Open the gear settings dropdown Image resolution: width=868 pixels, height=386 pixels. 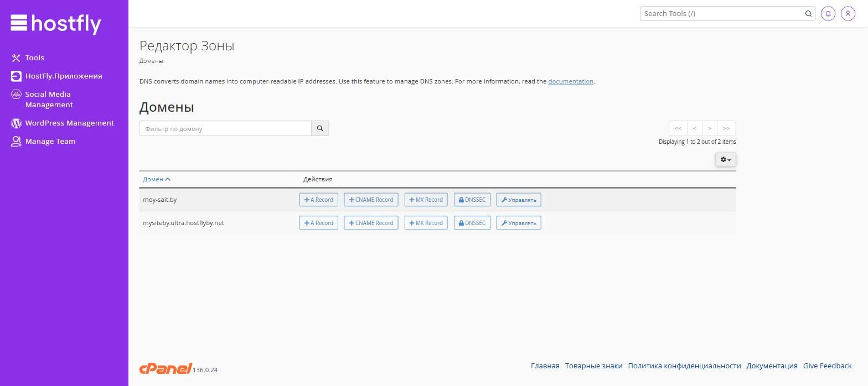click(x=725, y=160)
